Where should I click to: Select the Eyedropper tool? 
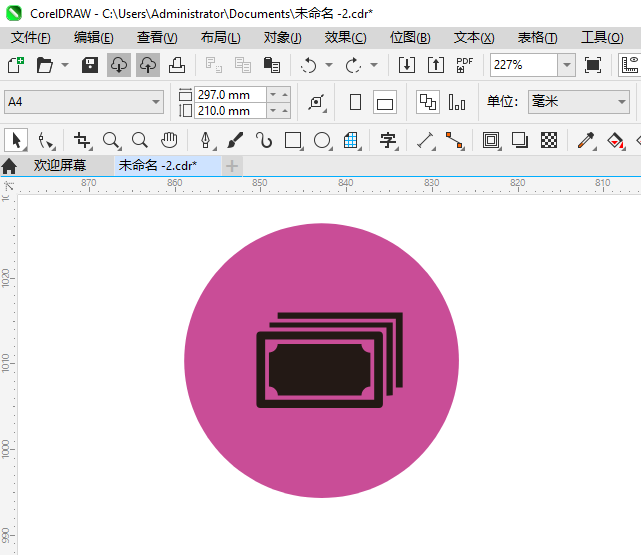pos(586,141)
